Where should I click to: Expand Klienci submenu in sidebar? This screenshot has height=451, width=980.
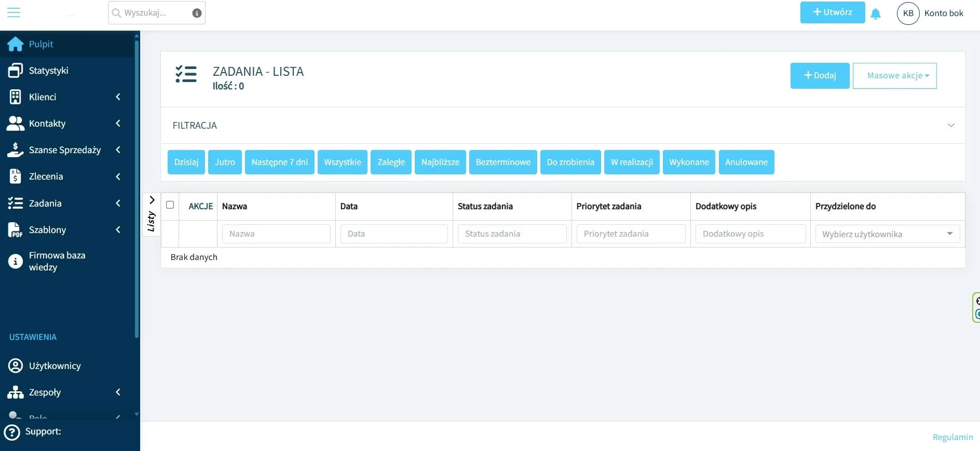[x=118, y=97]
